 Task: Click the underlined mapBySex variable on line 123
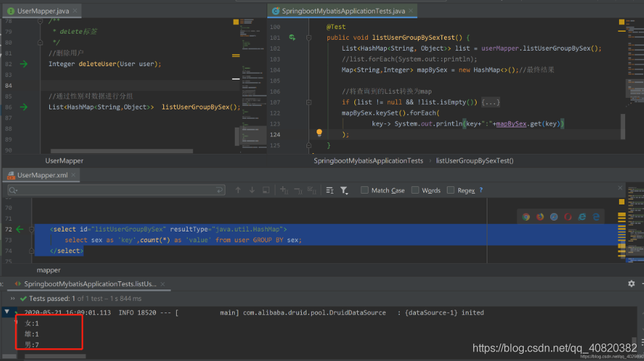[511, 123]
